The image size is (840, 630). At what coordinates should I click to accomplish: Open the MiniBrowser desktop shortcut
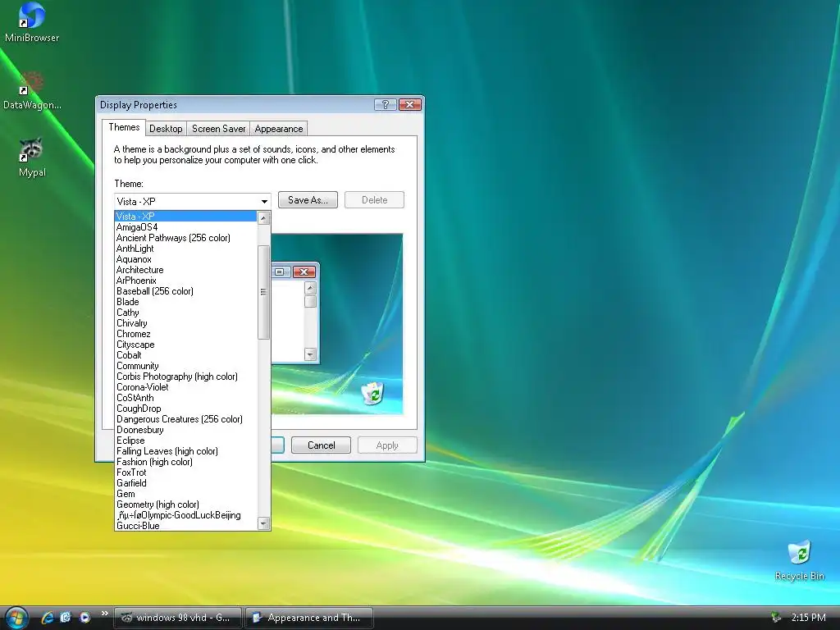pyautogui.click(x=32, y=21)
